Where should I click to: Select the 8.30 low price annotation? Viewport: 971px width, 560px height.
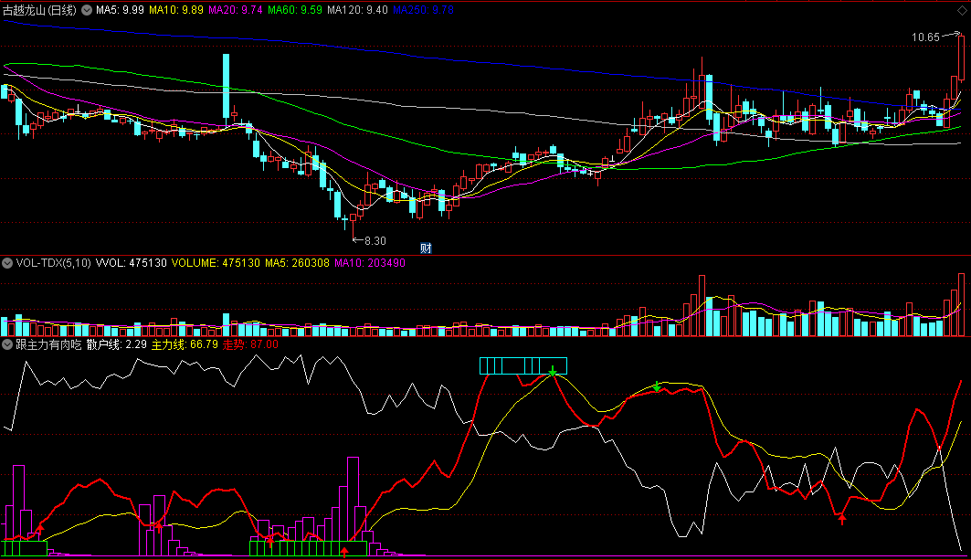point(375,241)
